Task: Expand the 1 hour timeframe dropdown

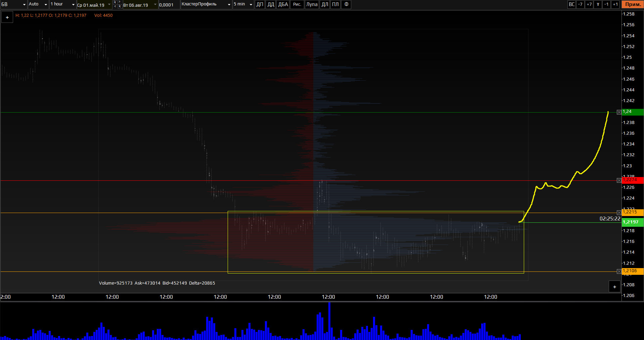Action: pyautogui.click(x=62, y=4)
